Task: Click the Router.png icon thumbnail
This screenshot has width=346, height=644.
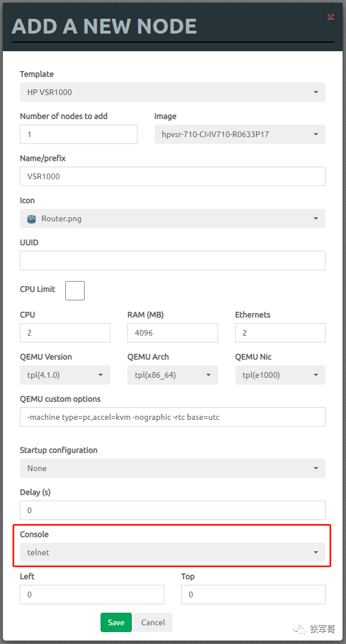Action: (32, 219)
